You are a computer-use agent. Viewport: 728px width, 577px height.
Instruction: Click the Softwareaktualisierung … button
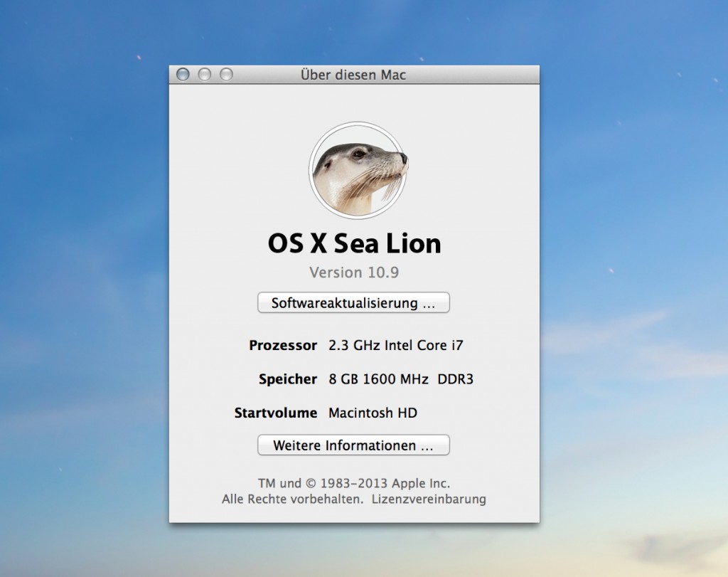(x=353, y=302)
